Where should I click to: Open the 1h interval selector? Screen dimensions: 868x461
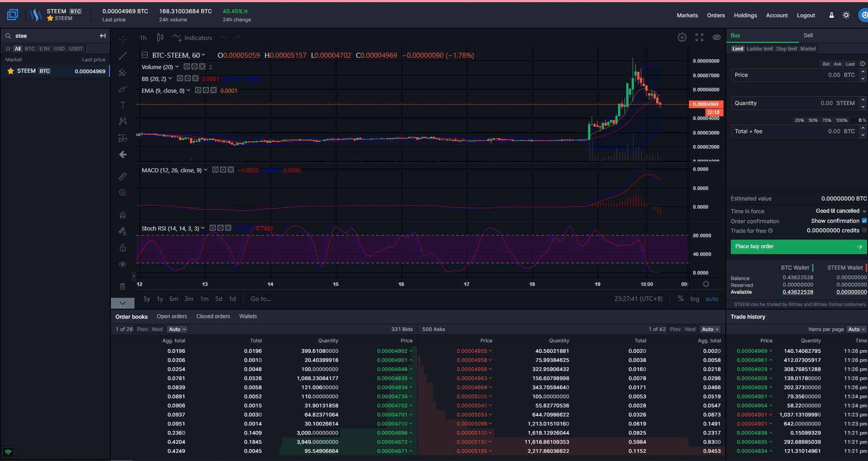tap(143, 38)
